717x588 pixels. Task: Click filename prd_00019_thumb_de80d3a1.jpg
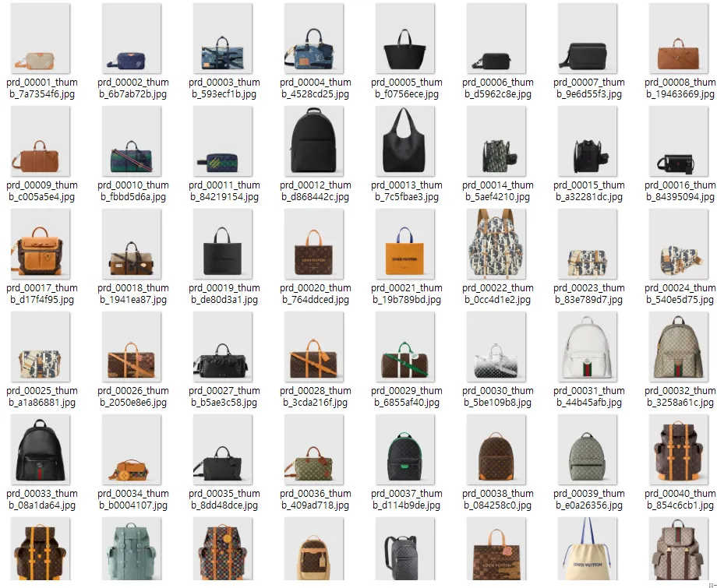(224, 294)
